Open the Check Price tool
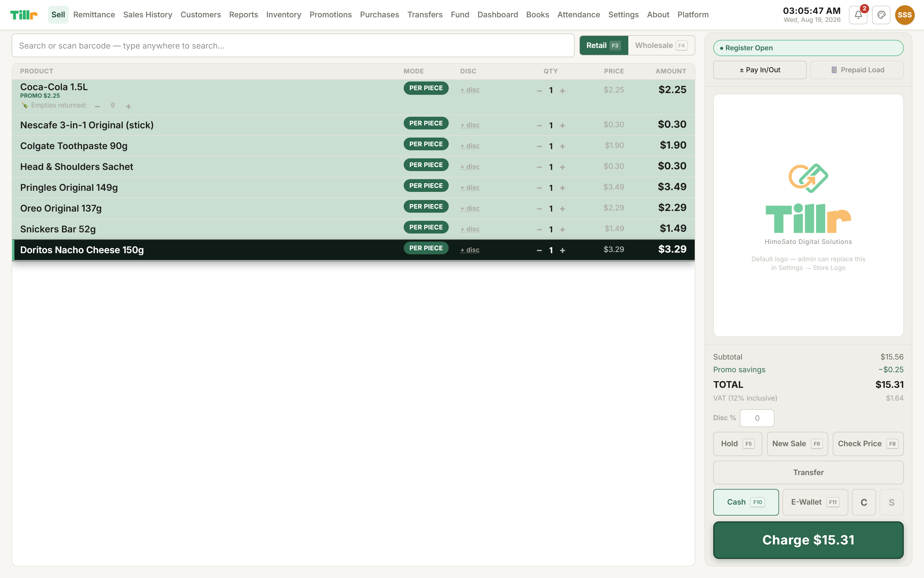 tap(868, 444)
